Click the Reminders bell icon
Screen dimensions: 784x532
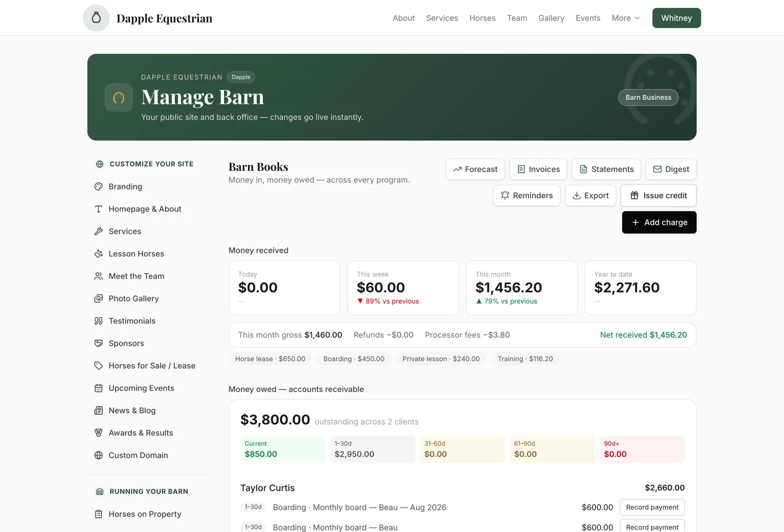[x=505, y=195]
